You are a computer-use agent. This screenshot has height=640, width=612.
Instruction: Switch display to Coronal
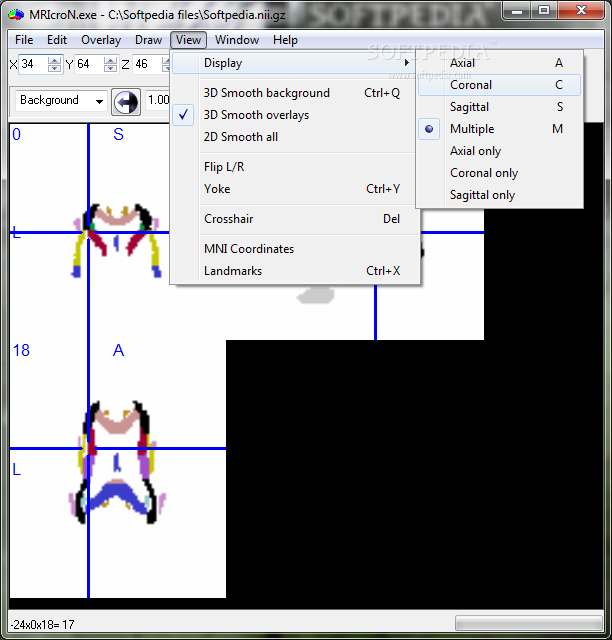499,85
